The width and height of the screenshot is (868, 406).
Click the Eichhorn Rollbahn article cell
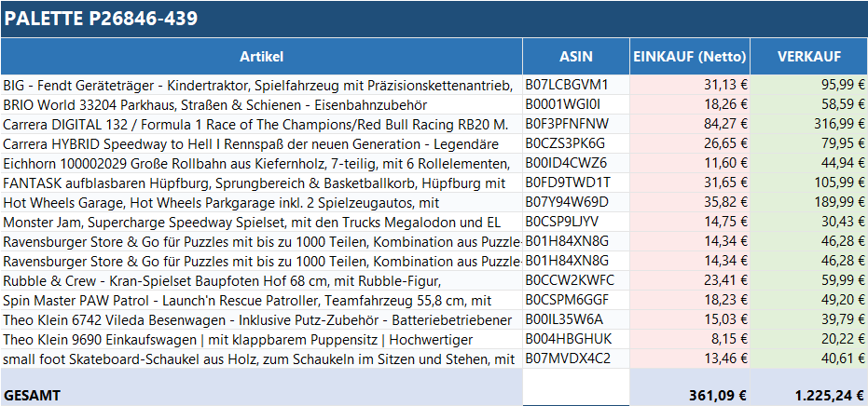[261, 163]
